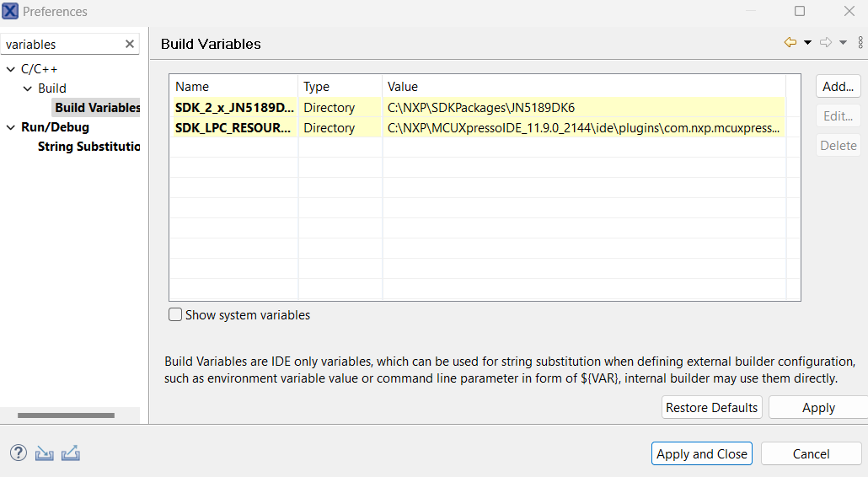Click the back navigation arrow icon
Screen dimensions: 868x477
790,42
